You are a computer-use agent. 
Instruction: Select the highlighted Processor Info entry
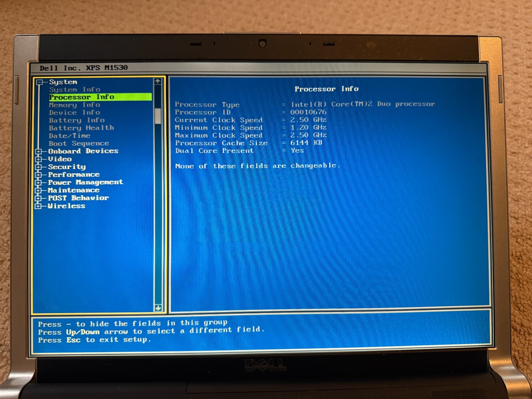pos(100,97)
